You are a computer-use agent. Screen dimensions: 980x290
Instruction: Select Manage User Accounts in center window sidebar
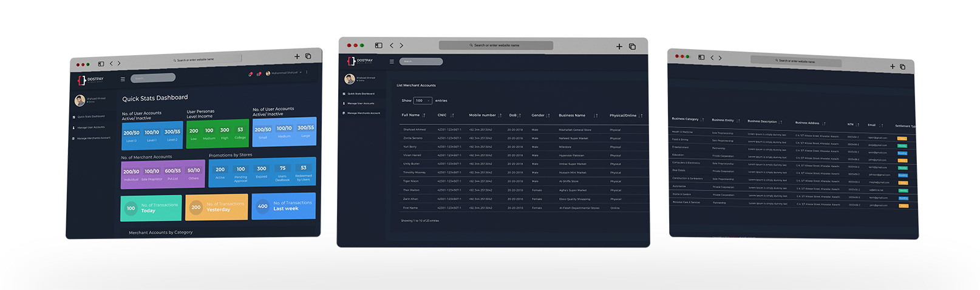coord(361,104)
